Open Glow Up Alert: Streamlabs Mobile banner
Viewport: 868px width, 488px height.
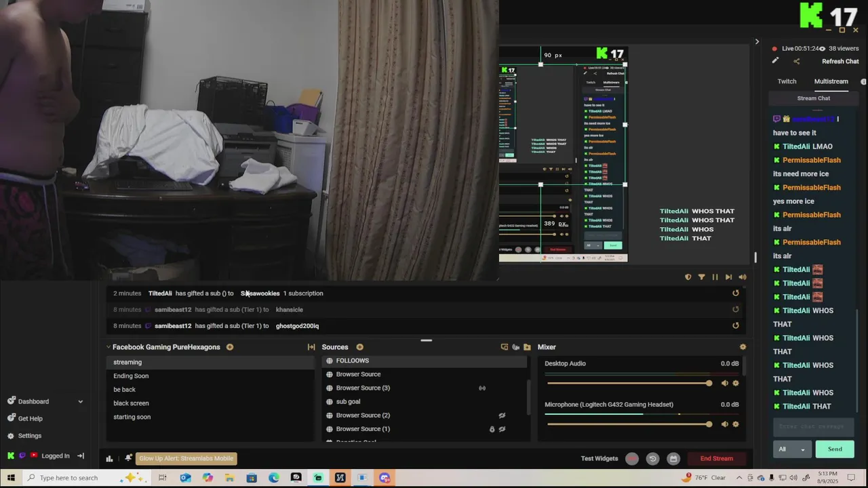(x=186, y=458)
